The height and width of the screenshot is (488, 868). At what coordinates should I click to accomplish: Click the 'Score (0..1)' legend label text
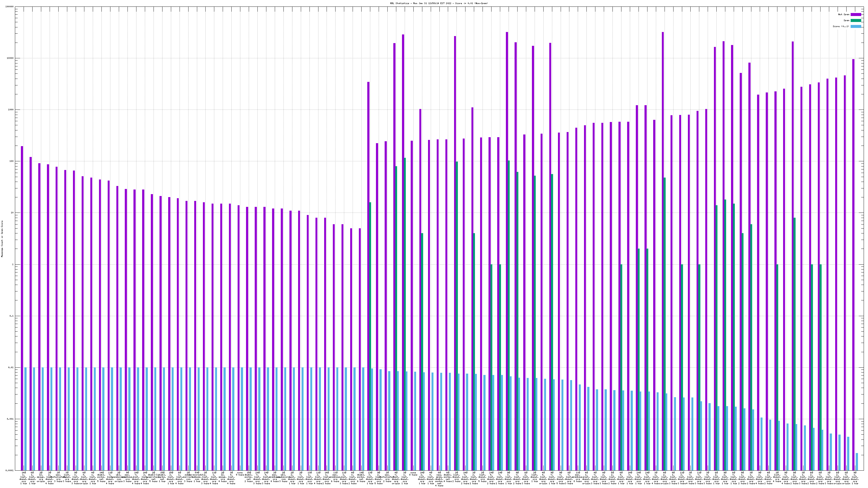coord(841,26)
